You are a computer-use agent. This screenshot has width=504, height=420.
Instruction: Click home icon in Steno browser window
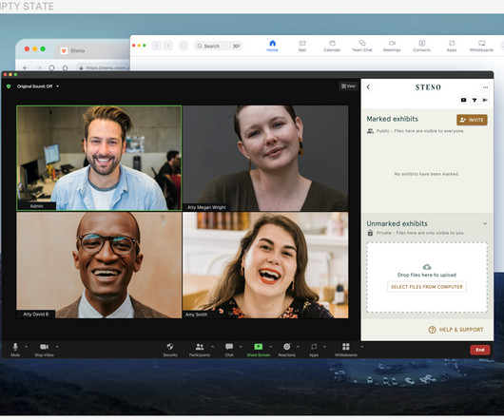click(66, 67)
